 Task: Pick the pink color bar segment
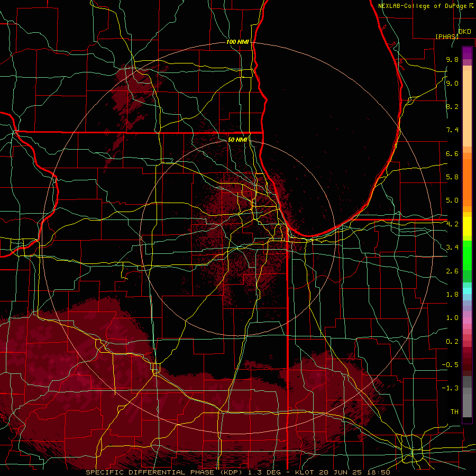pos(467,321)
